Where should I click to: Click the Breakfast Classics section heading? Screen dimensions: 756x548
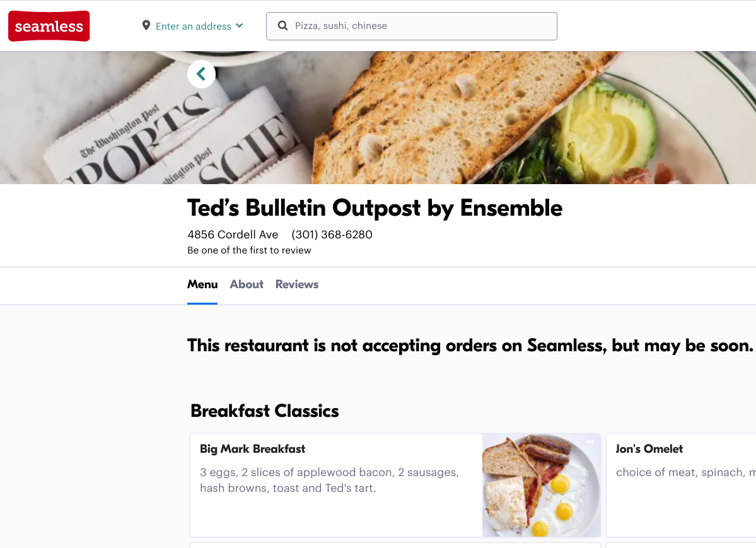click(264, 411)
